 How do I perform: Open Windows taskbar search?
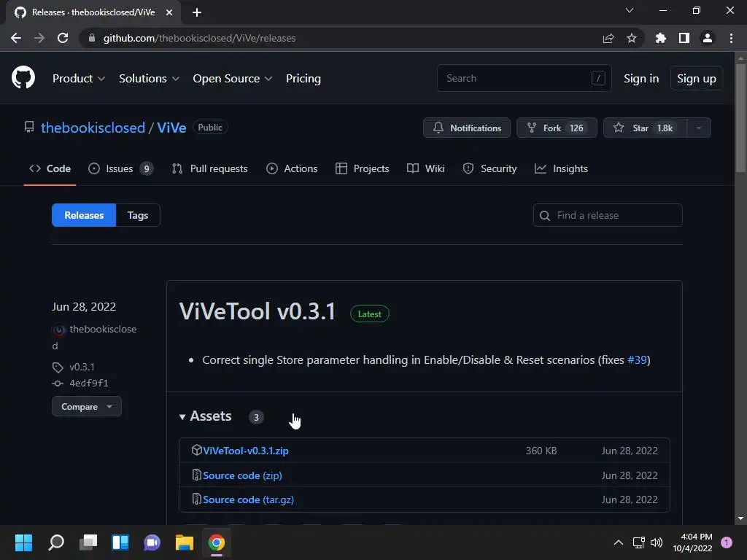(x=56, y=542)
